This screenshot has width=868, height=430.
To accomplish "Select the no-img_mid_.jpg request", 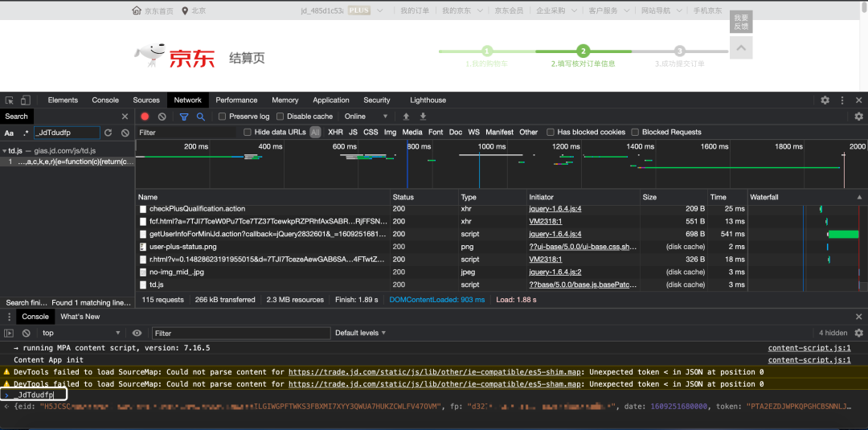I will pyautogui.click(x=441, y=272).
